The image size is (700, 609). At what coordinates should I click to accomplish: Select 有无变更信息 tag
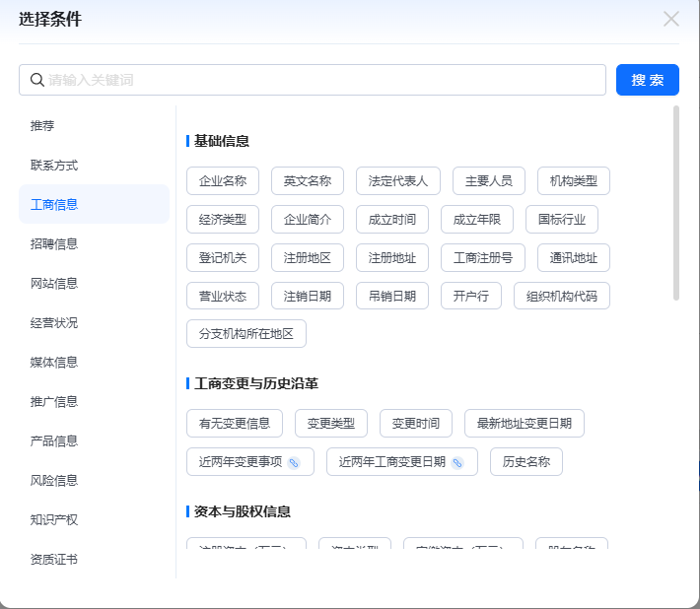pos(235,424)
